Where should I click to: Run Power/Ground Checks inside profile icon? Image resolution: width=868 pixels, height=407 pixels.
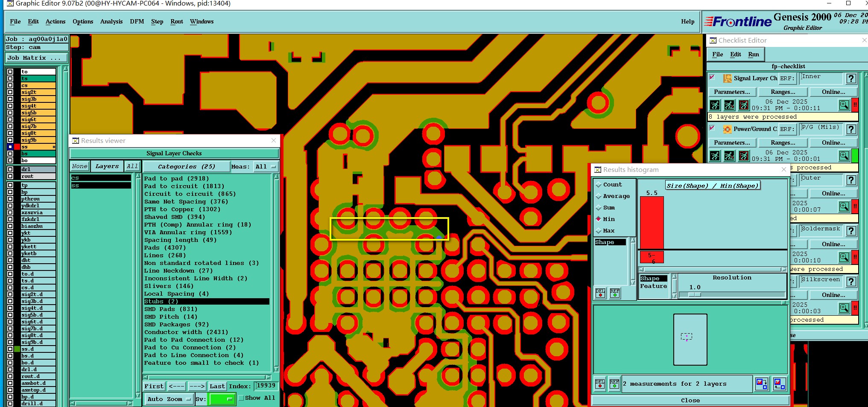click(729, 156)
